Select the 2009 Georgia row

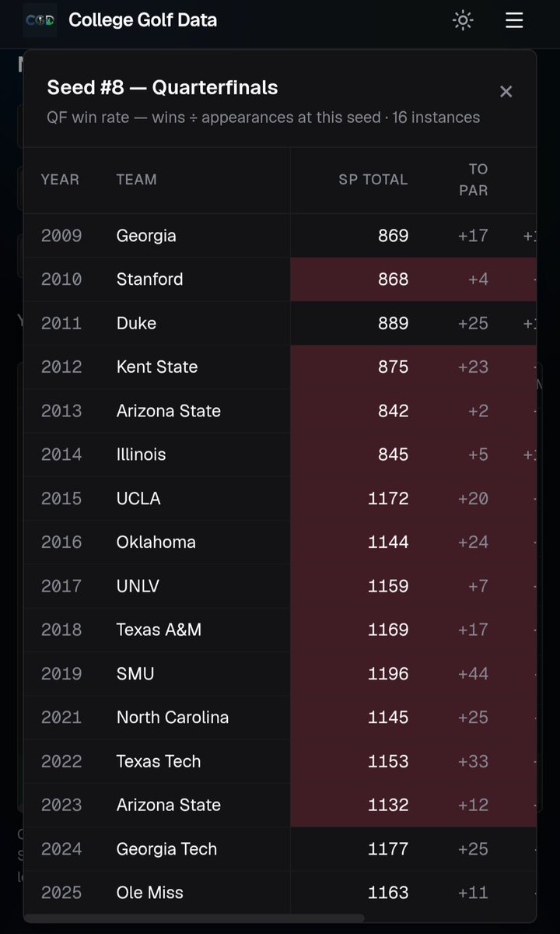pos(280,236)
